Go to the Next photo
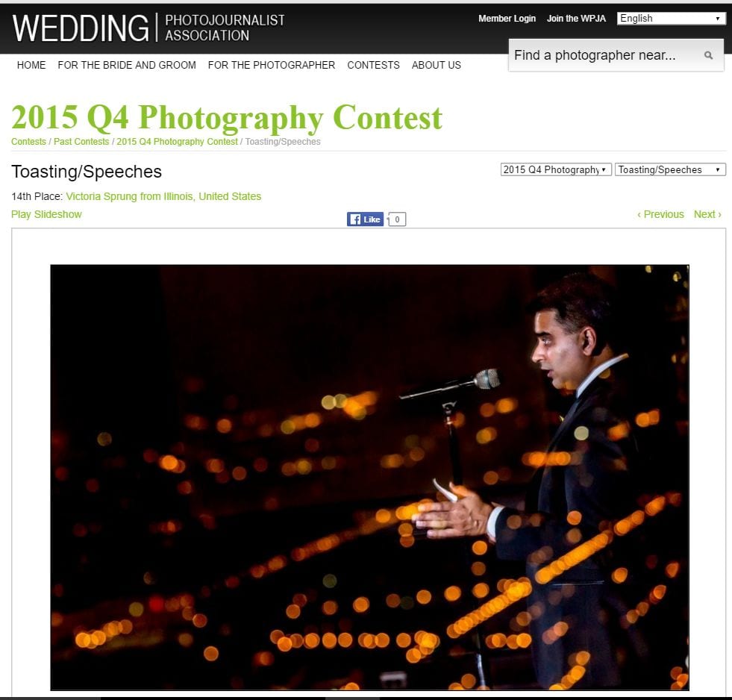This screenshot has height=700, width=732. (x=707, y=214)
